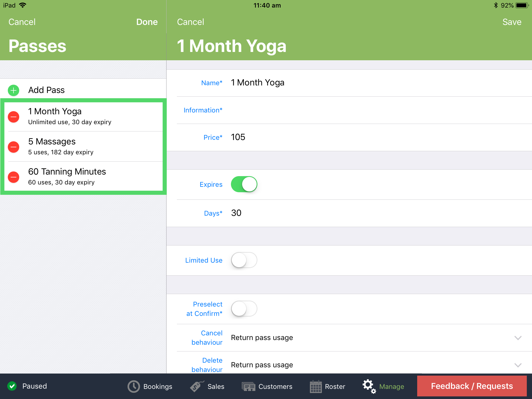Tap red delete icon for 60 Tanning Minutes

(x=14, y=177)
